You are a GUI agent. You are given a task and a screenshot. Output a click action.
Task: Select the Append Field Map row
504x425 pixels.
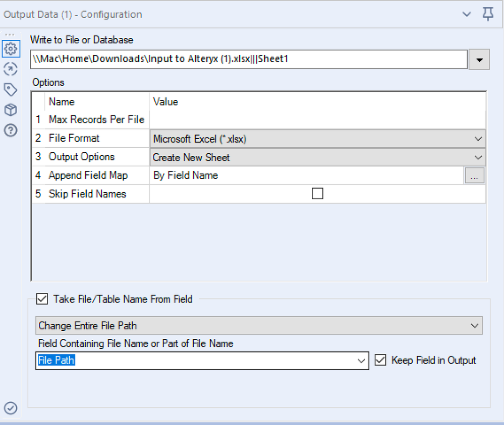(88, 175)
